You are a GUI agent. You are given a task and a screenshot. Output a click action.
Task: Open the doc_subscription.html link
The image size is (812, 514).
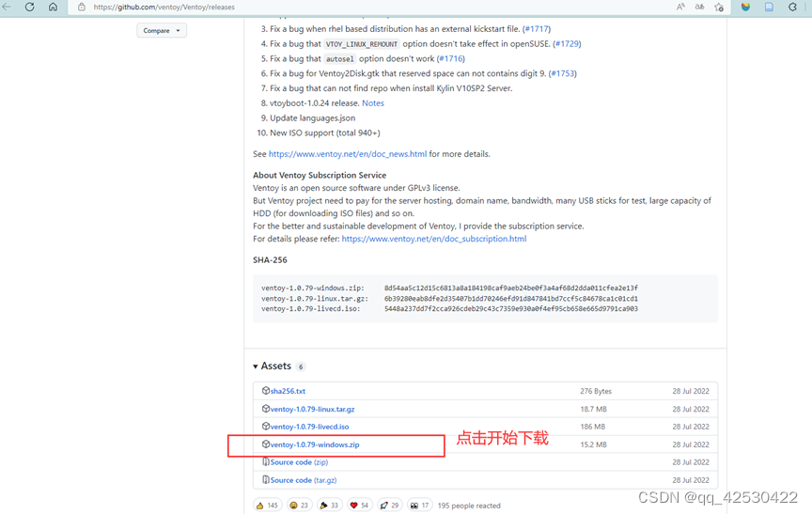click(x=434, y=239)
